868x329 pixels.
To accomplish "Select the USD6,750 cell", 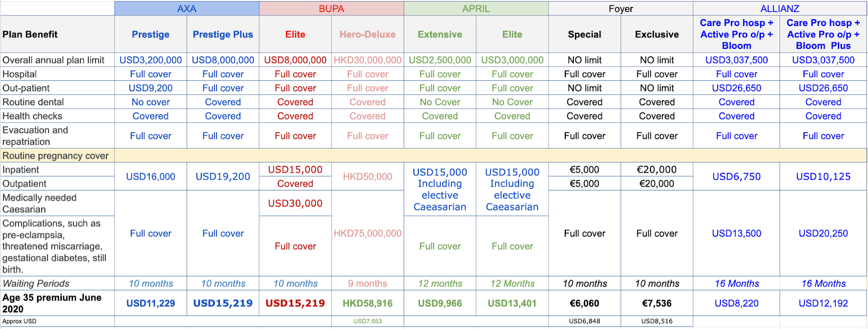I will click(x=737, y=176).
